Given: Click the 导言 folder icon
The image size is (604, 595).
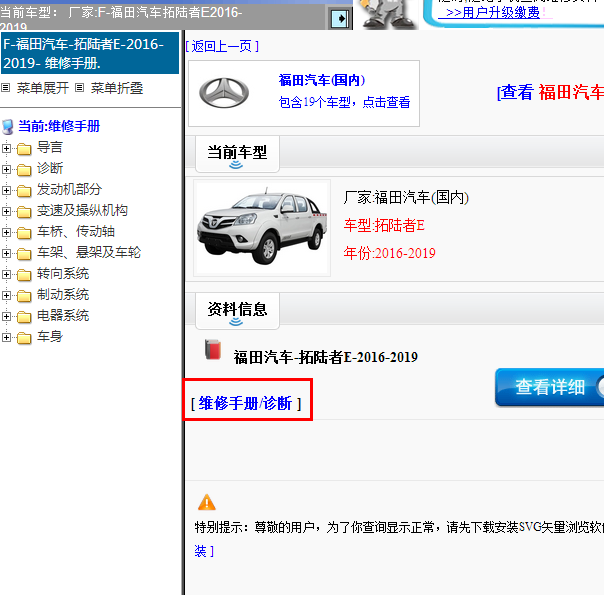Looking at the screenshot, I should pos(24,149).
